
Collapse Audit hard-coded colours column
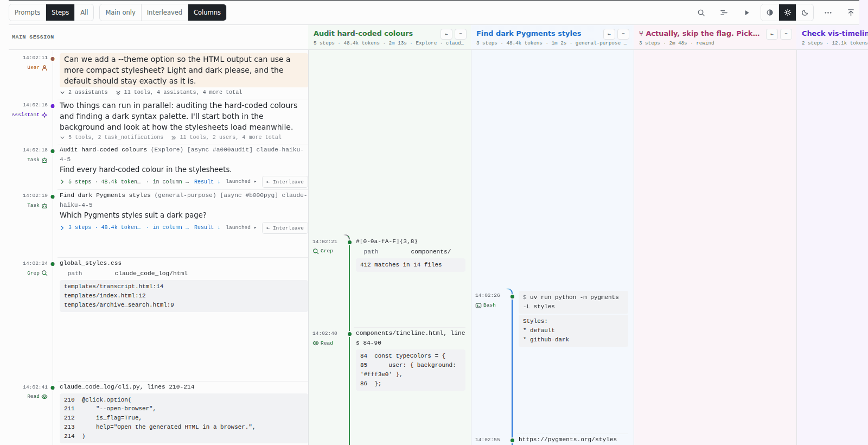(461, 34)
